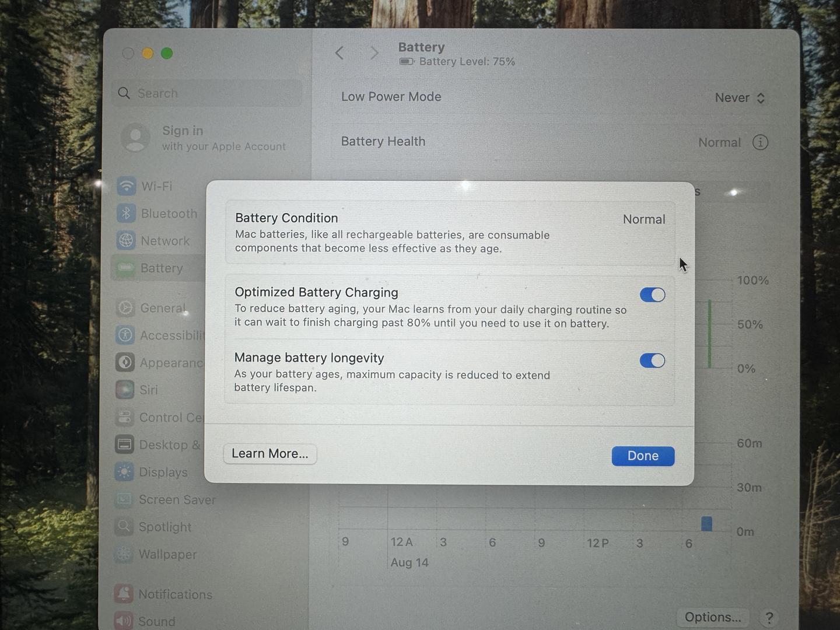Select the Spotlight sidebar label
Image resolution: width=840 pixels, height=630 pixels.
coord(165,527)
